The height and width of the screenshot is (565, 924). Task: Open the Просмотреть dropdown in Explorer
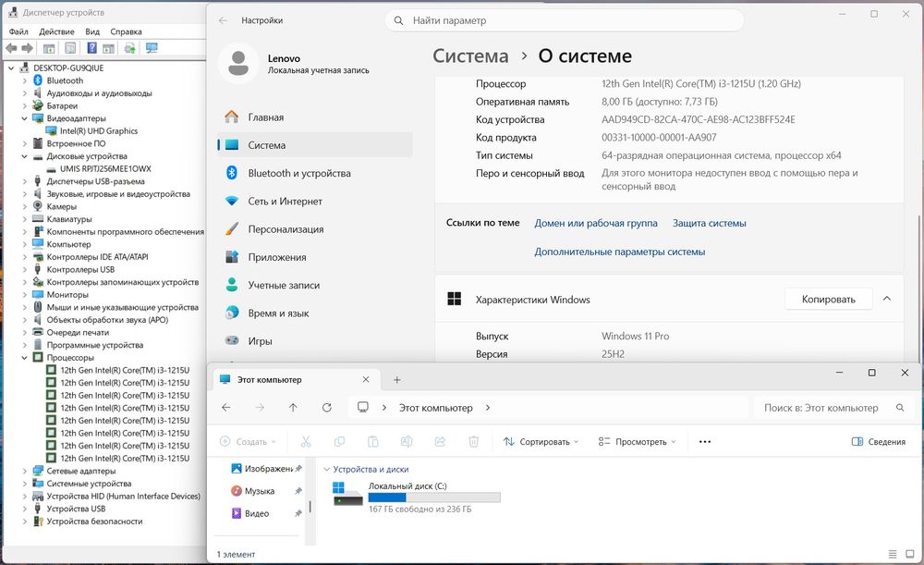pyautogui.click(x=637, y=442)
